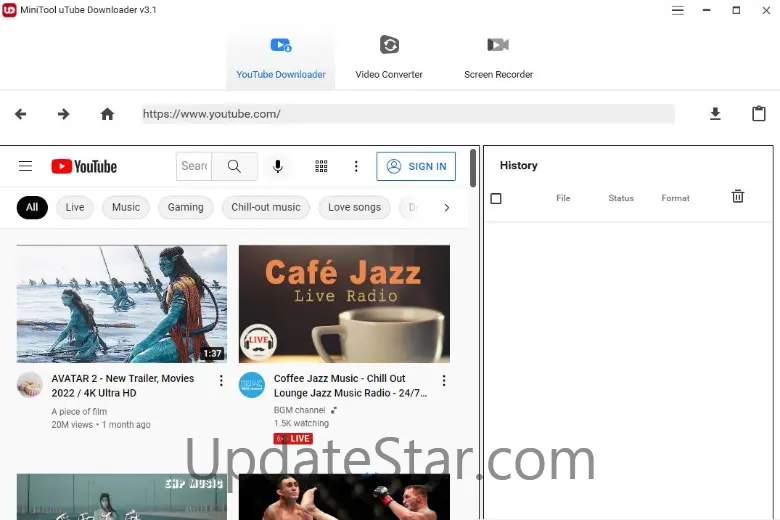Click the File column header

563,198
